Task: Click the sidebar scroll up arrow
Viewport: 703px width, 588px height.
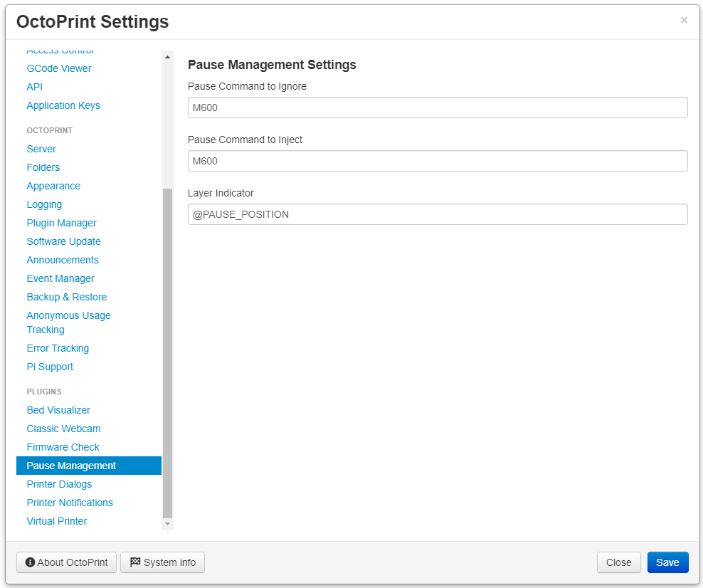Action: [x=167, y=57]
